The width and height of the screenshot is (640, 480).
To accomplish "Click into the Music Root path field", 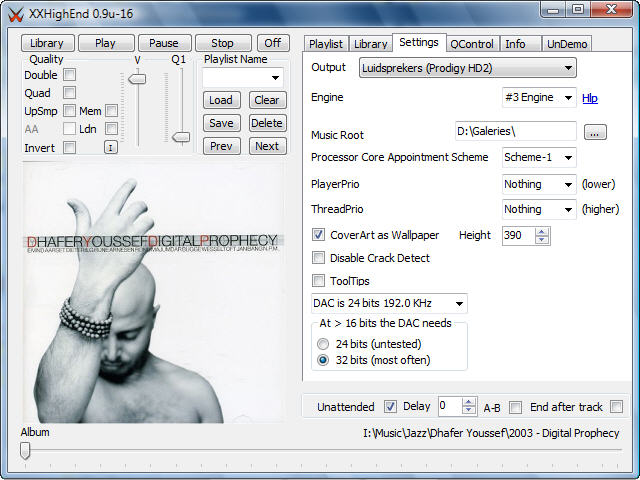I will pyautogui.click(x=516, y=131).
